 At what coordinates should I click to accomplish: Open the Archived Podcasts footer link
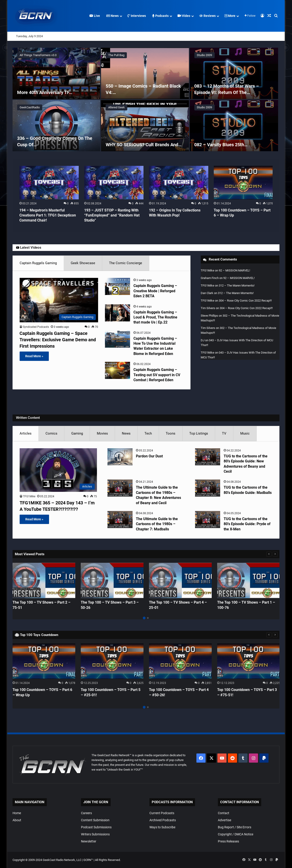(x=163, y=820)
